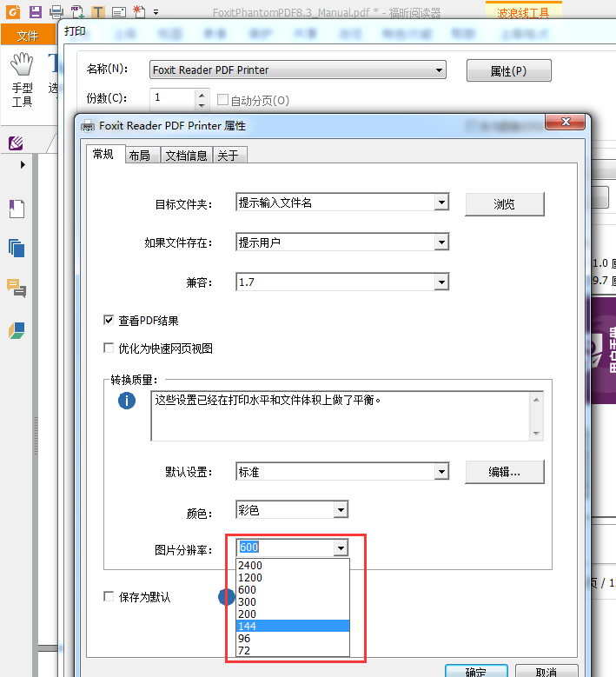
Task: Toggle the 自动分页(O) checkbox
Action: pyautogui.click(x=222, y=100)
